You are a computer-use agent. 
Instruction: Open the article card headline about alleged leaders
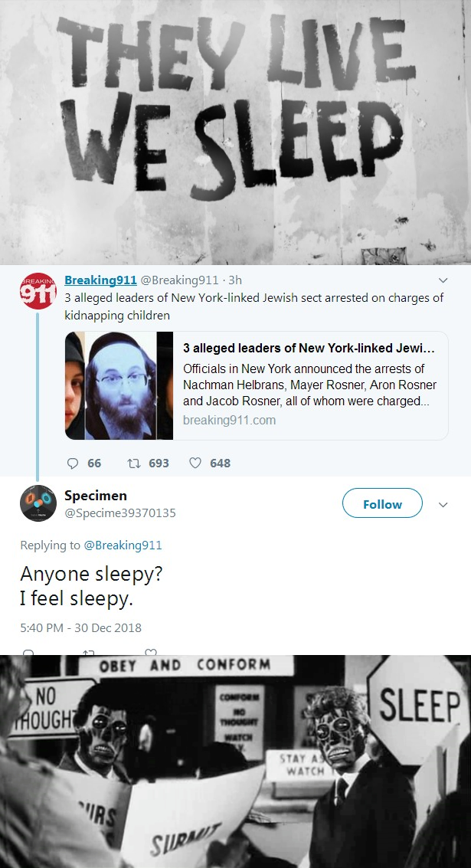pos(309,349)
